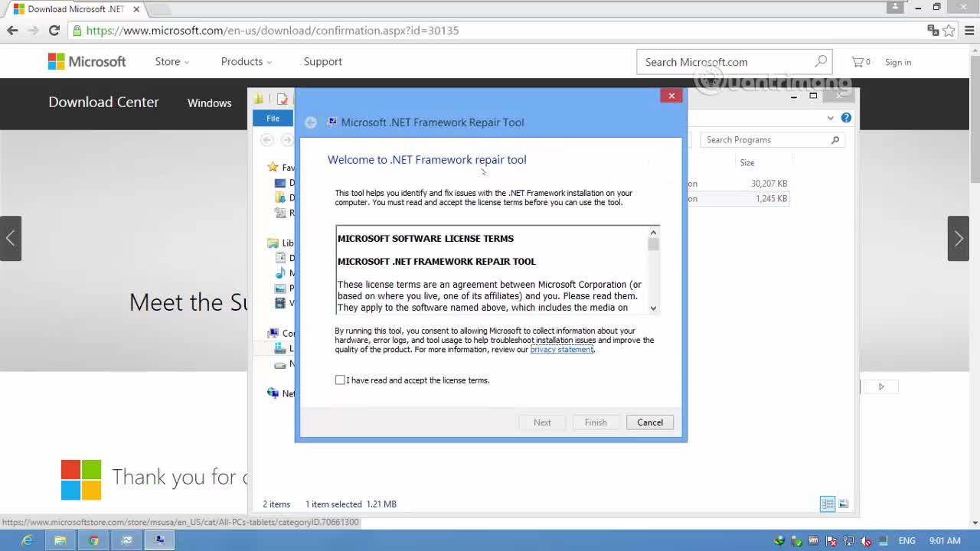Click the Repair Tool taskbar button

coord(159,540)
